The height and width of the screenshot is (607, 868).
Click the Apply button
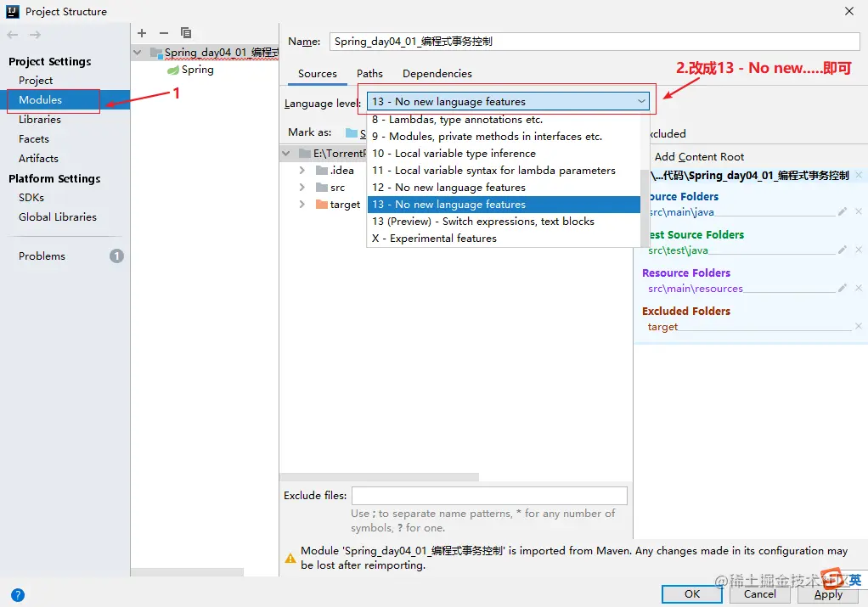[827, 594]
